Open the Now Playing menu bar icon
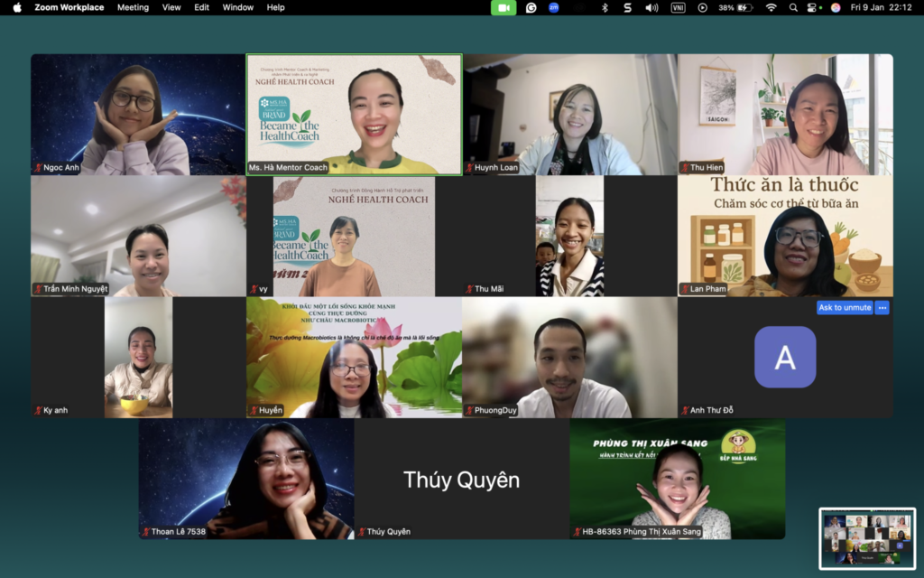This screenshot has width=924, height=578. [x=702, y=7]
